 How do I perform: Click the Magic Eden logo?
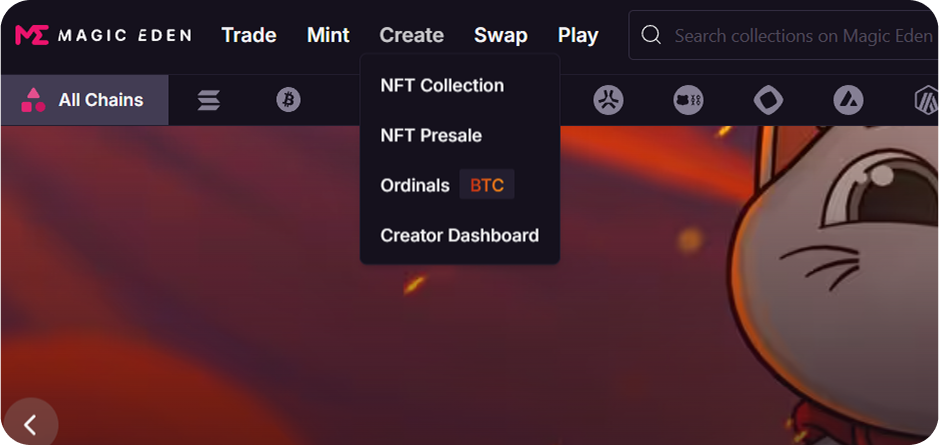(103, 35)
